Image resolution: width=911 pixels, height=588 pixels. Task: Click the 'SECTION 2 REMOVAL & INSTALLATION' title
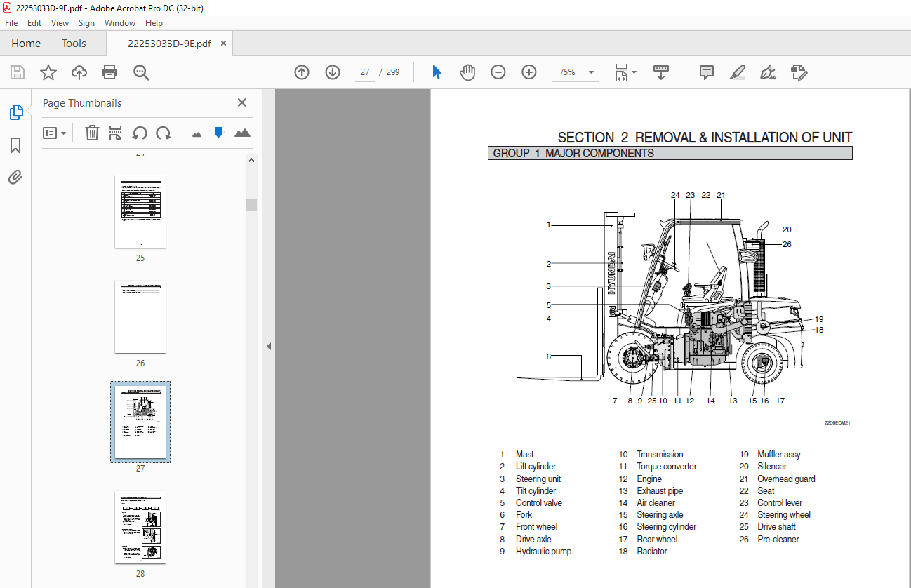705,138
